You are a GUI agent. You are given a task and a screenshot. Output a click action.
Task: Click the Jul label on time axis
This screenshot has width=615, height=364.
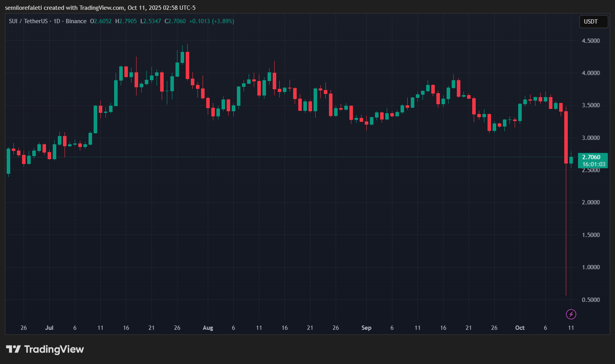tap(49, 328)
